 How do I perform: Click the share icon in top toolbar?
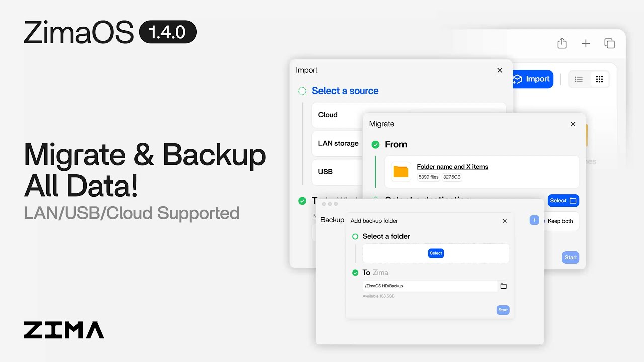pyautogui.click(x=562, y=43)
